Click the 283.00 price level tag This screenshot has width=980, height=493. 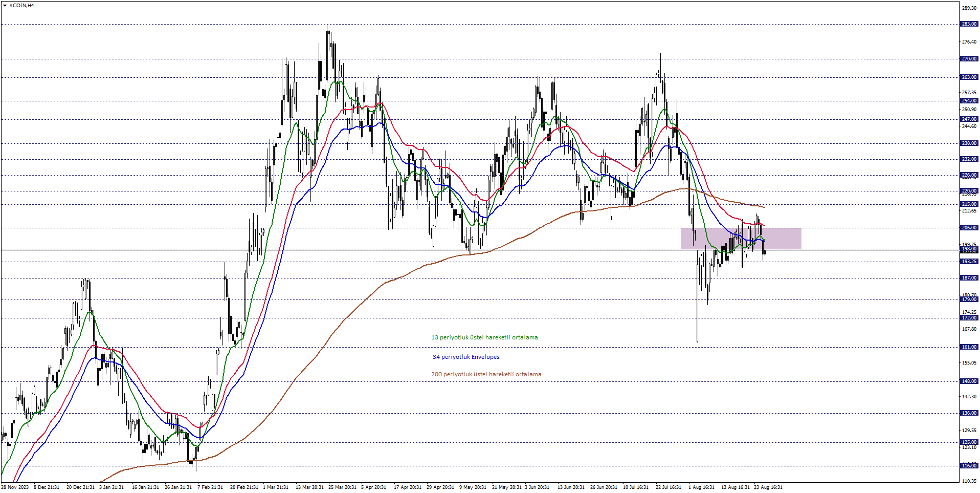point(969,24)
